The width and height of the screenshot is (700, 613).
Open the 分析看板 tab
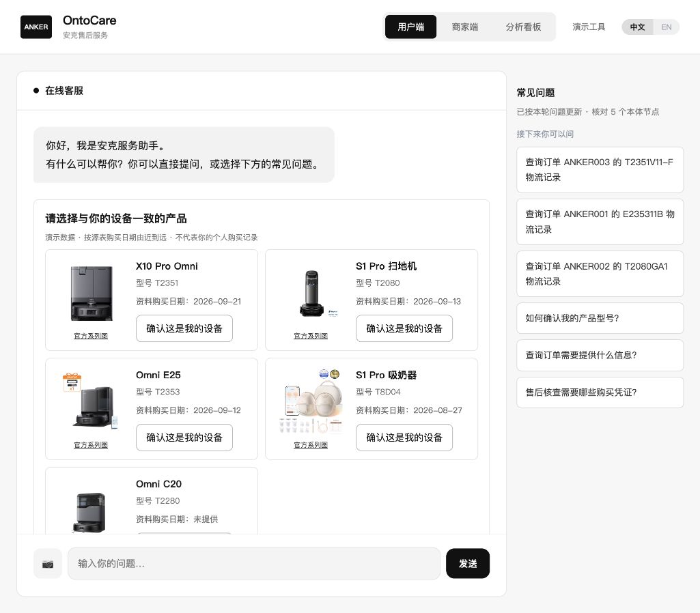pos(523,27)
